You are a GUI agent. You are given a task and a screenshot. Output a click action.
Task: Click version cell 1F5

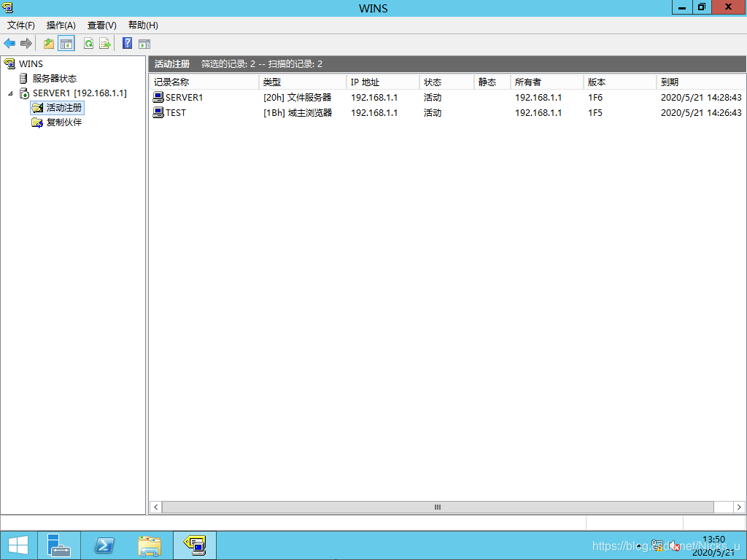595,113
